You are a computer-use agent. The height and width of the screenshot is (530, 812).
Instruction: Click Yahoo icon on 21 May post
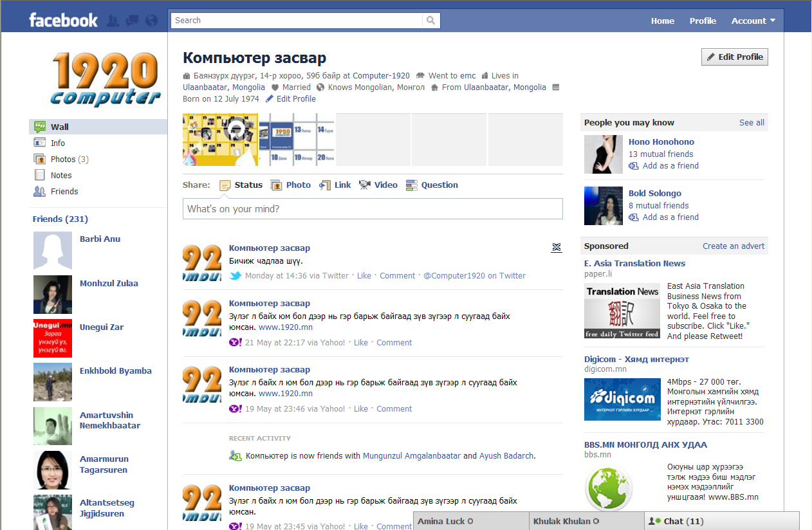235,343
